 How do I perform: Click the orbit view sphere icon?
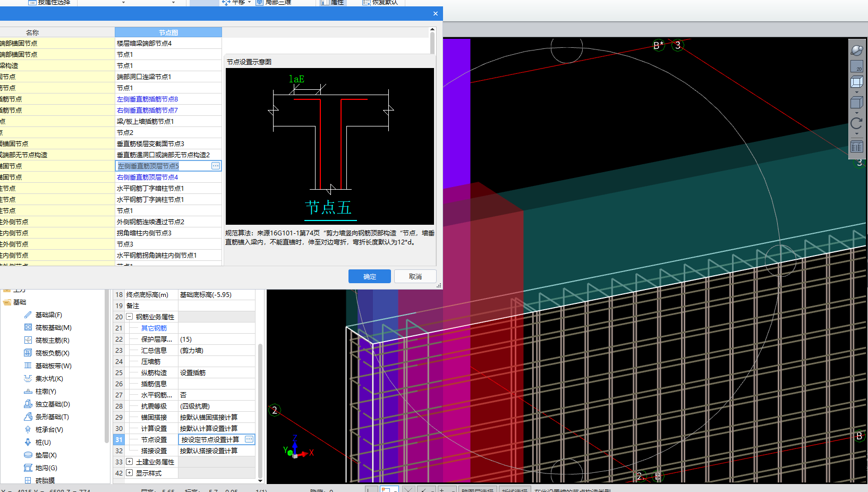tap(856, 50)
